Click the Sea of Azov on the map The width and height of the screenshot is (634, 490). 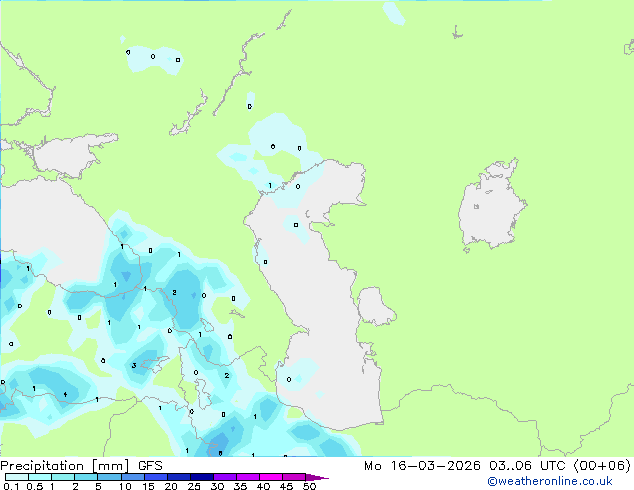69,156
